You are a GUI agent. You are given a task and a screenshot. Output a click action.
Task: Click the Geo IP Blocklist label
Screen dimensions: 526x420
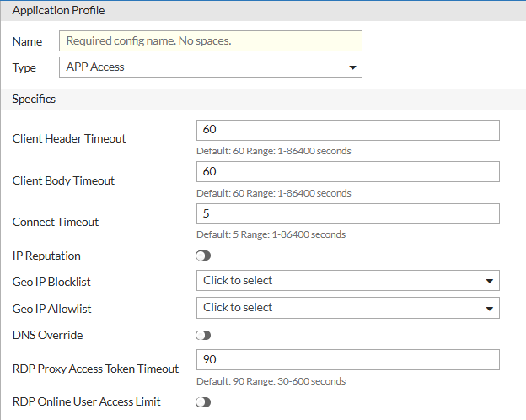pyautogui.click(x=51, y=281)
